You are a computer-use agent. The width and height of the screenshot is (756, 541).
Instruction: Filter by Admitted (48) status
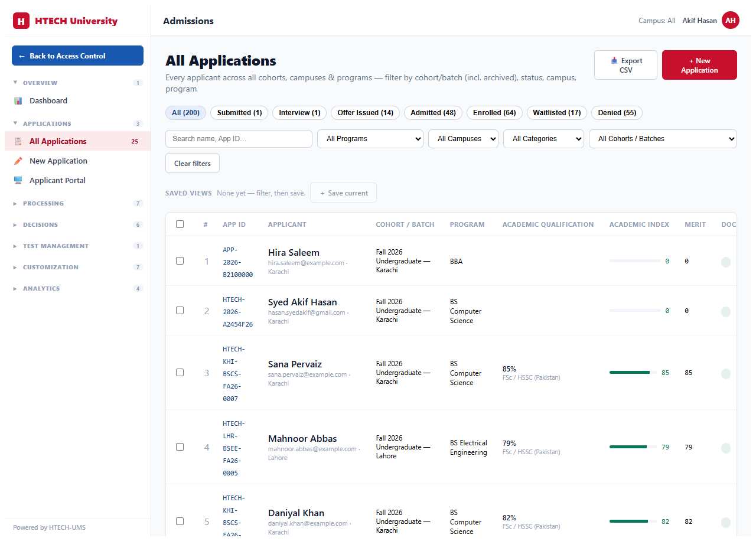pos(433,113)
